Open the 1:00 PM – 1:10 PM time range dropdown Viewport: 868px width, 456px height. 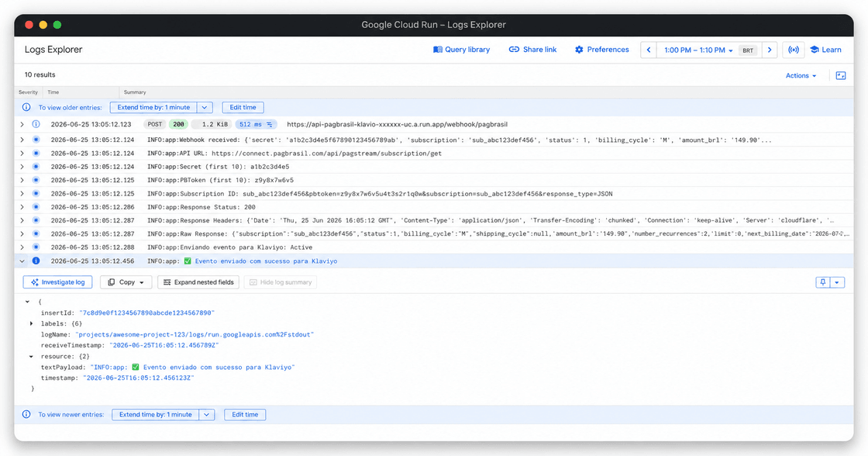pyautogui.click(x=698, y=50)
